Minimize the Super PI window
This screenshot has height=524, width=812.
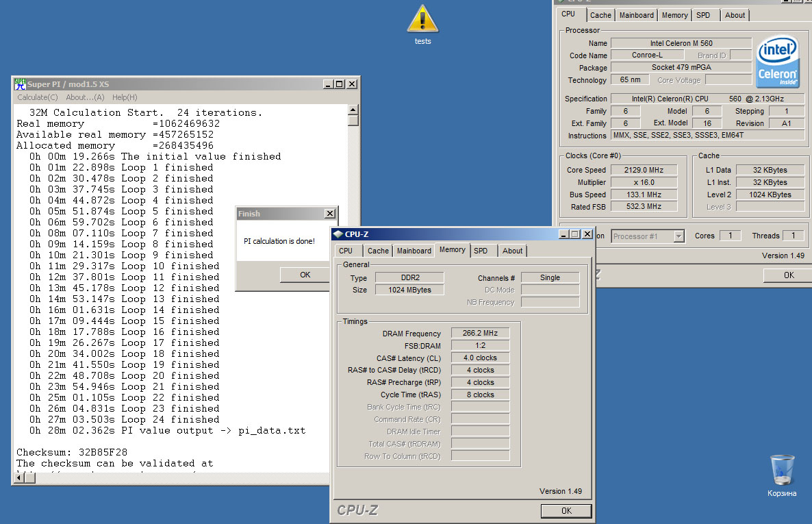[329, 84]
